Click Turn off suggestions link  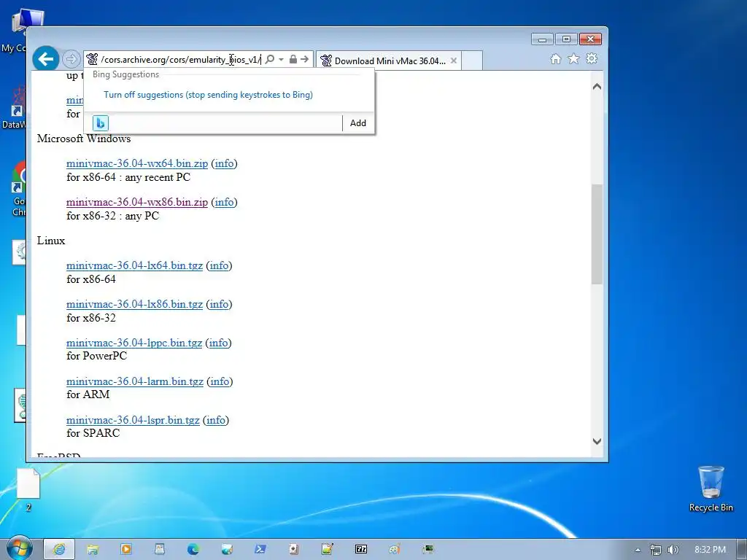(208, 94)
